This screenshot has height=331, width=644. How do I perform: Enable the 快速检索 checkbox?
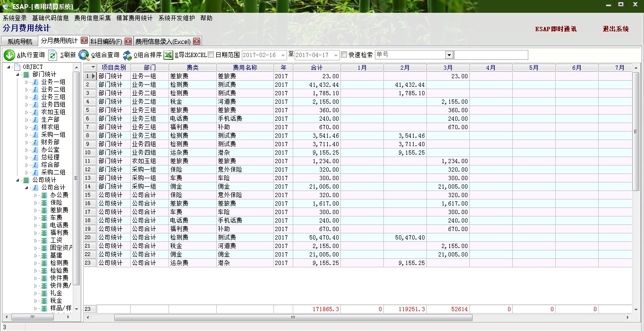point(344,55)
